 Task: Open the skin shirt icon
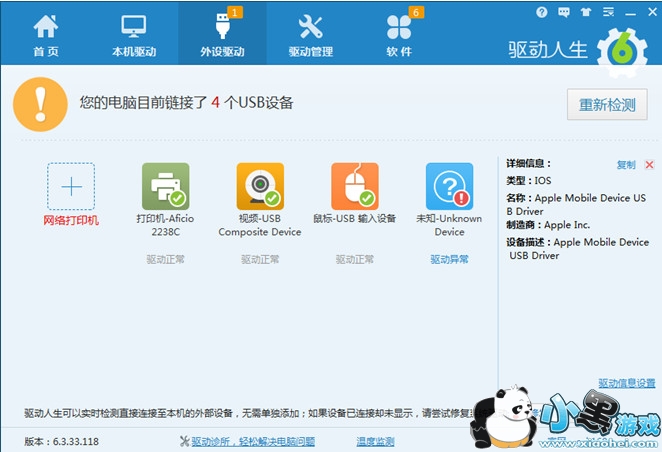pos(586,12)
